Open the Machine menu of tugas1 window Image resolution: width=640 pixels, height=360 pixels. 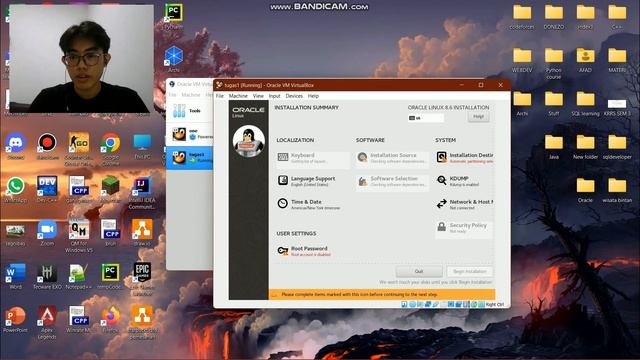238,96
